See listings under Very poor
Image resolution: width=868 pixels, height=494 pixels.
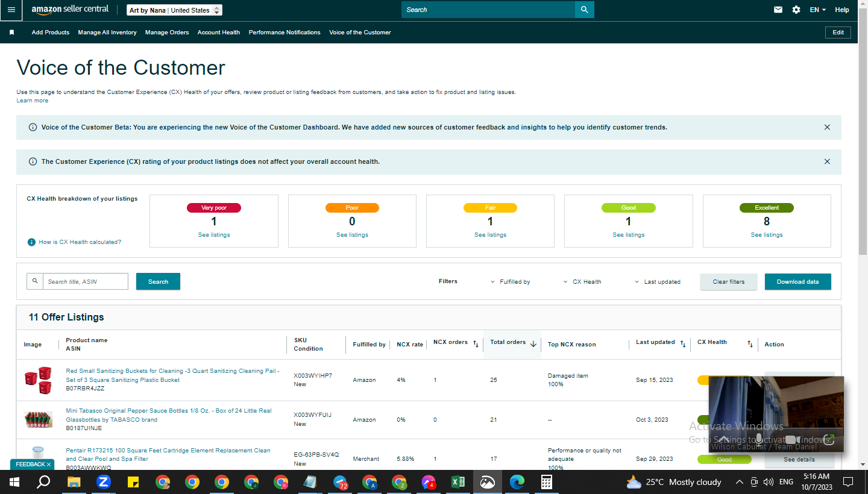(x=214, y=235)
